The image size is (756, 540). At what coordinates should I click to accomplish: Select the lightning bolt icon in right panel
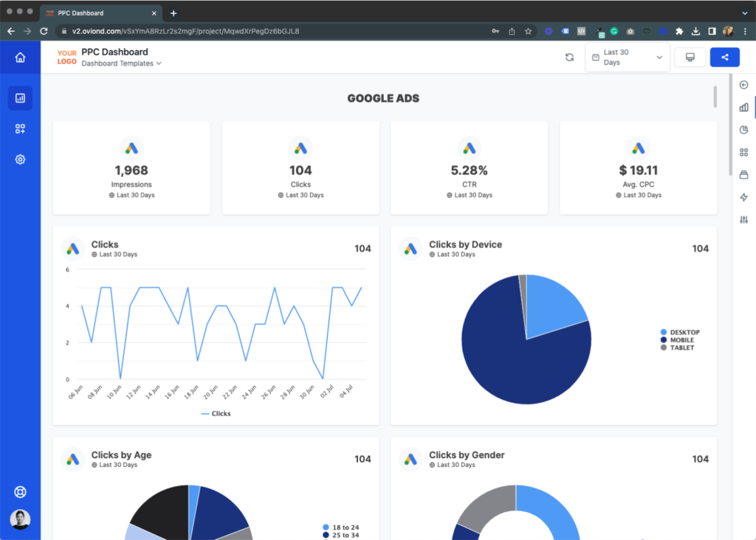click(x=744, y=197)
